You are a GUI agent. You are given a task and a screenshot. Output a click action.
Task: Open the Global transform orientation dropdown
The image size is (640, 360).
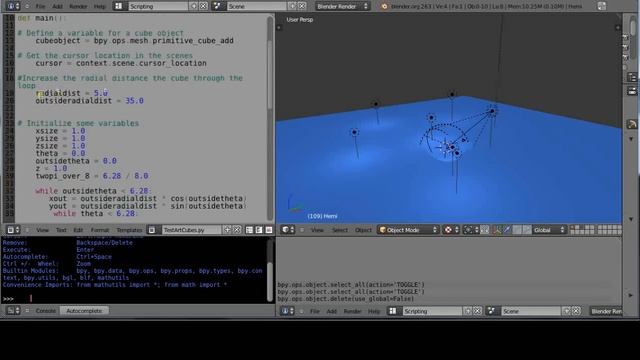click(549, 230)
